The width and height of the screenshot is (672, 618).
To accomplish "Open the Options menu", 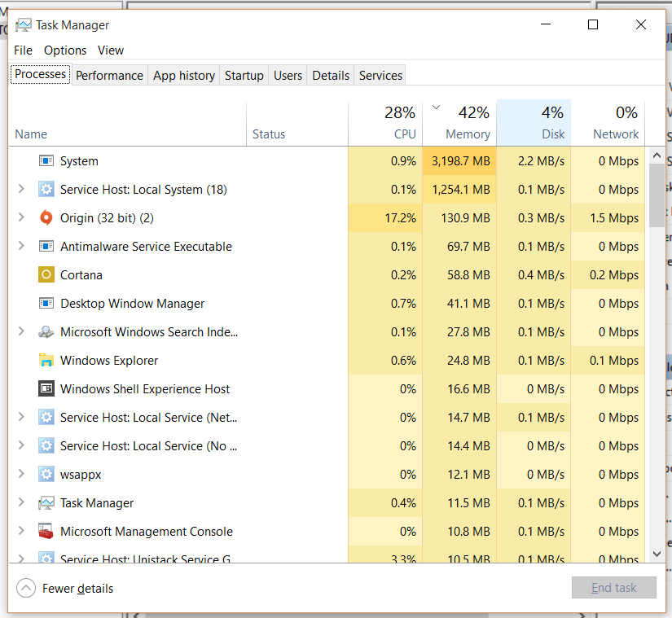I will [65, 50].
